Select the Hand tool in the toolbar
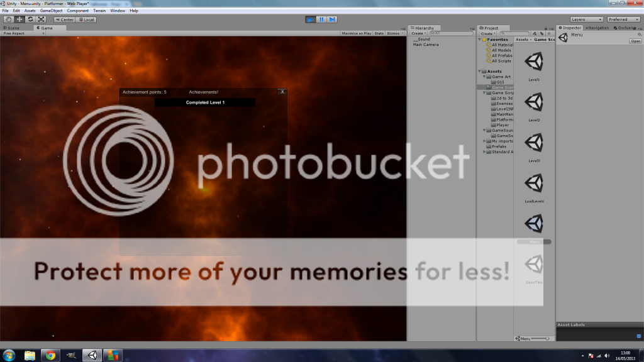Viewport: 644px width, 362px height. coord(8,19)
